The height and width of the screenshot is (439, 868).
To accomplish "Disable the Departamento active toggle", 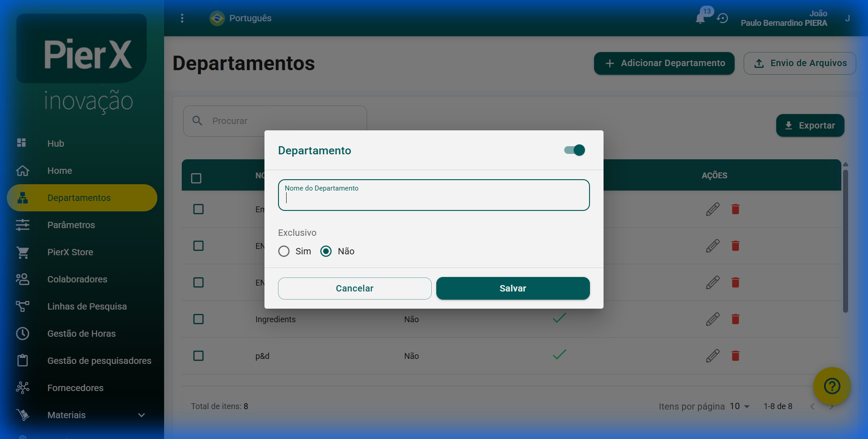I will point(574,150).
